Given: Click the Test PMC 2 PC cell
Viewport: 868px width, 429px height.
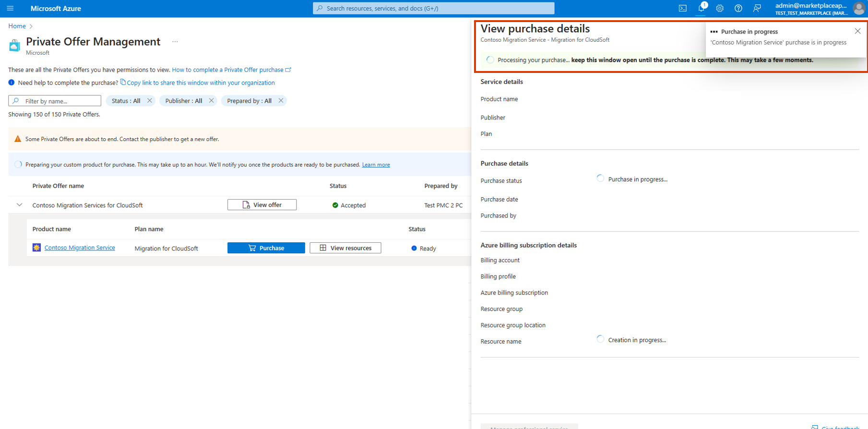Looking at the screenshot, I should (443, 205).
